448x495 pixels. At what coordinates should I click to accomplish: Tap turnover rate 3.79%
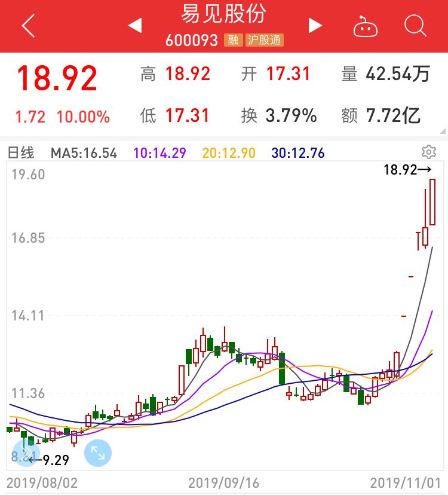point(291,115)
